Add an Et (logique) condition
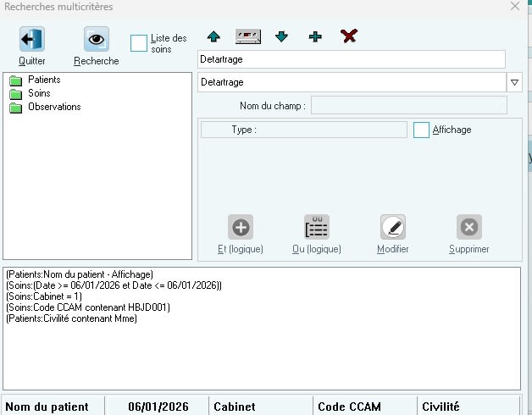The height and width of the screenshot is (415, 532). [241, 227]
